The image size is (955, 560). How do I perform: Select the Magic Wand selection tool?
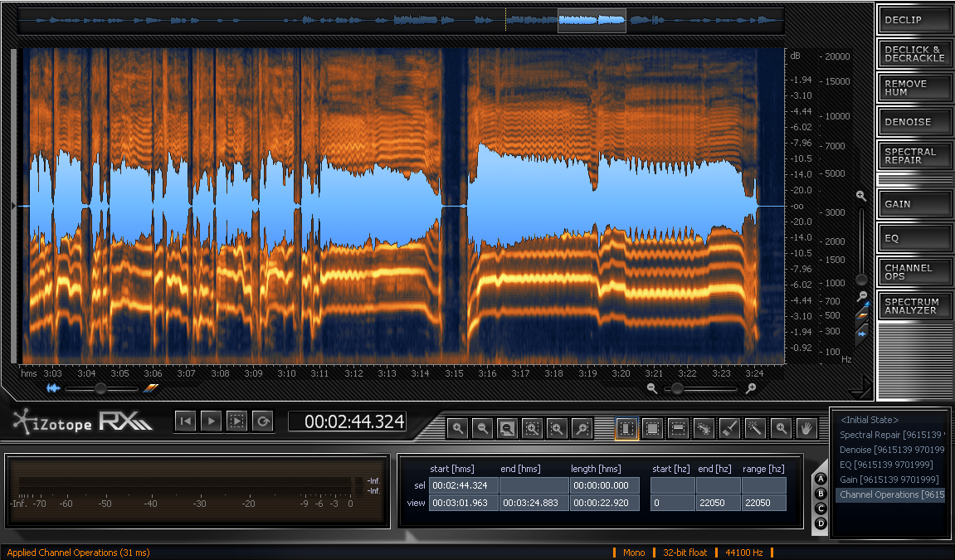click(754, 428)
